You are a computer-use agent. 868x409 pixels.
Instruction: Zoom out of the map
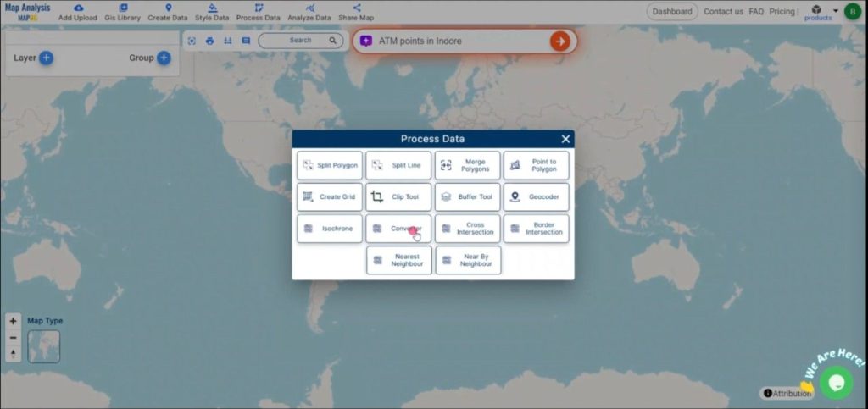tap(13, 337)
